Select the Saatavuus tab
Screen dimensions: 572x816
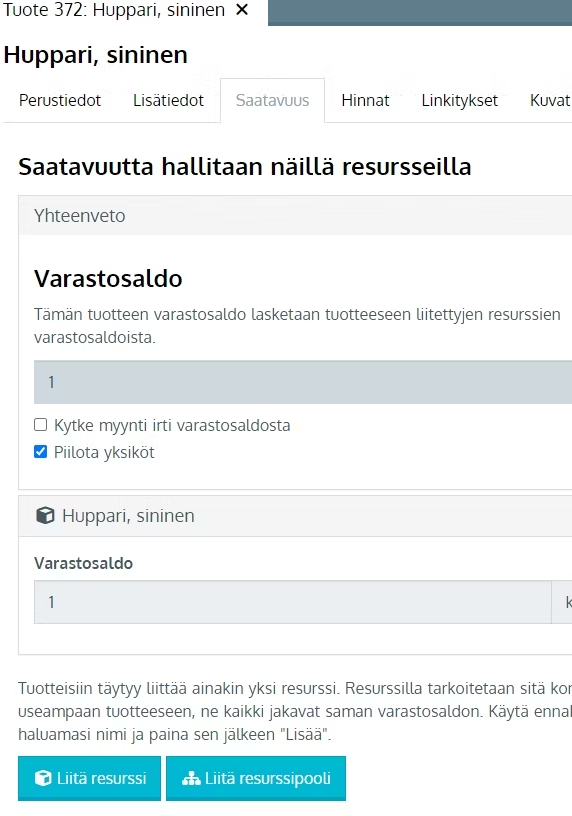coord(272,100)
